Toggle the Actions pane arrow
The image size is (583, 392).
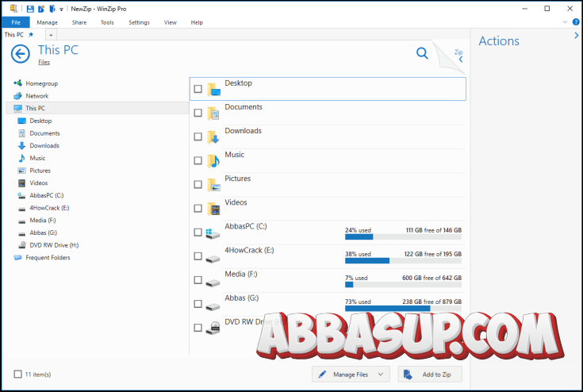[x=577, y=36]
